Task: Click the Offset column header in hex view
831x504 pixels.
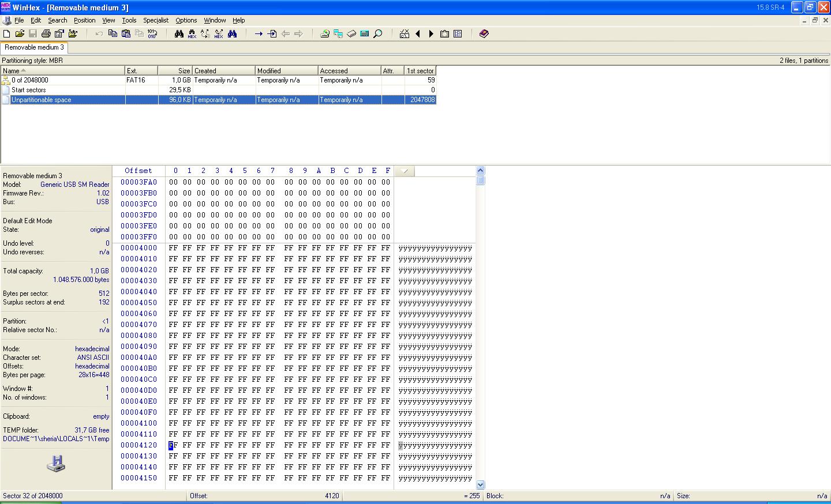Action: click(x=138, y=171)
